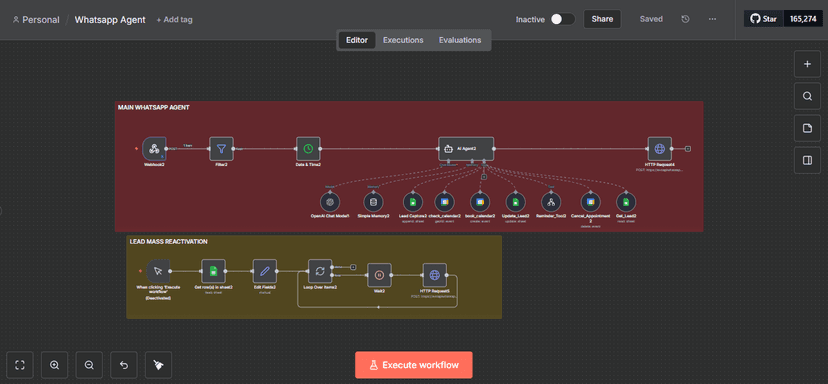Click the Share button
828x384 pixels.
click(602, 19)
